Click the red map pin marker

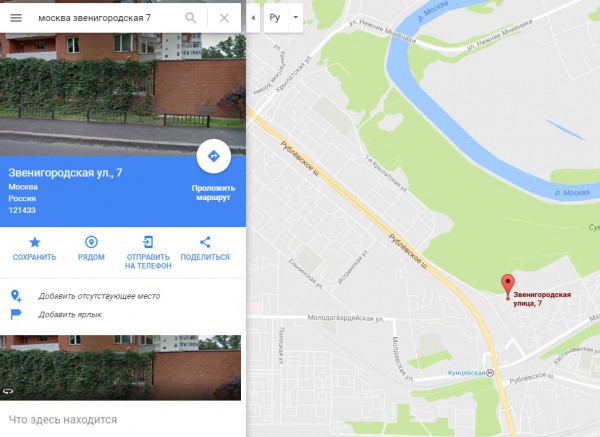pos(508,287)
